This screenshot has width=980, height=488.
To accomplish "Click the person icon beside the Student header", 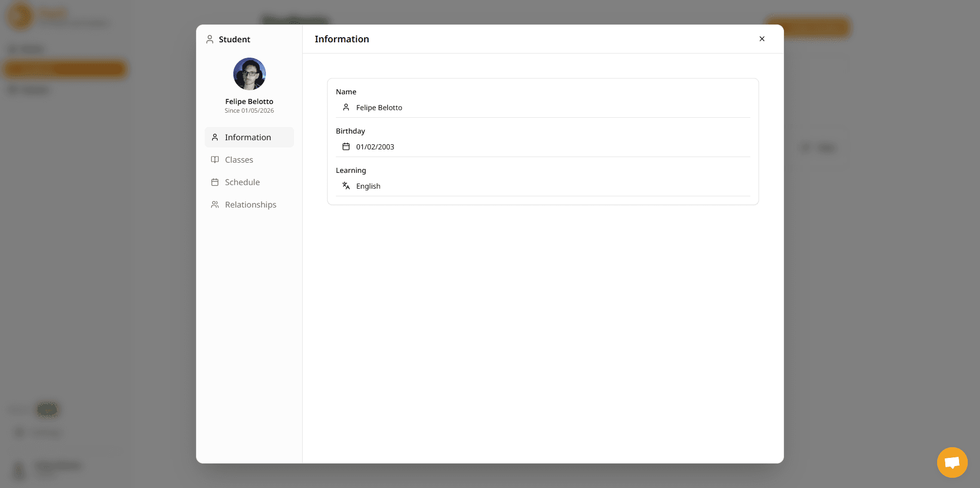I will pos(210,39).
